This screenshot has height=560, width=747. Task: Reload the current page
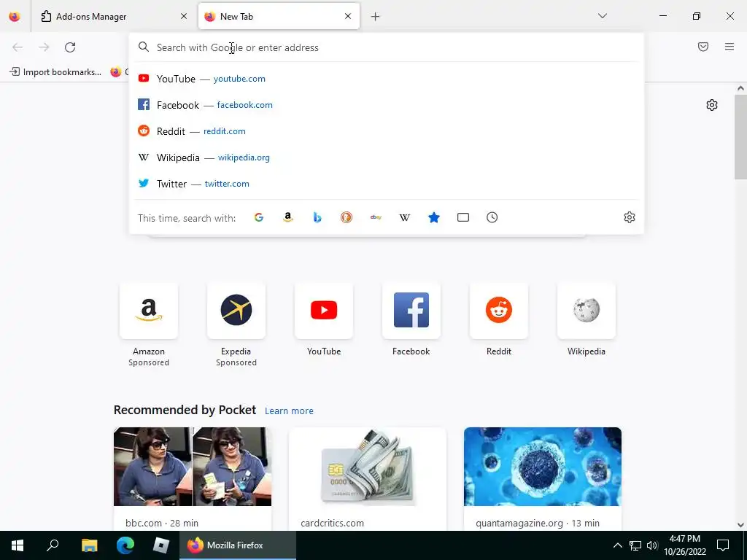click(x=70, y=47)
